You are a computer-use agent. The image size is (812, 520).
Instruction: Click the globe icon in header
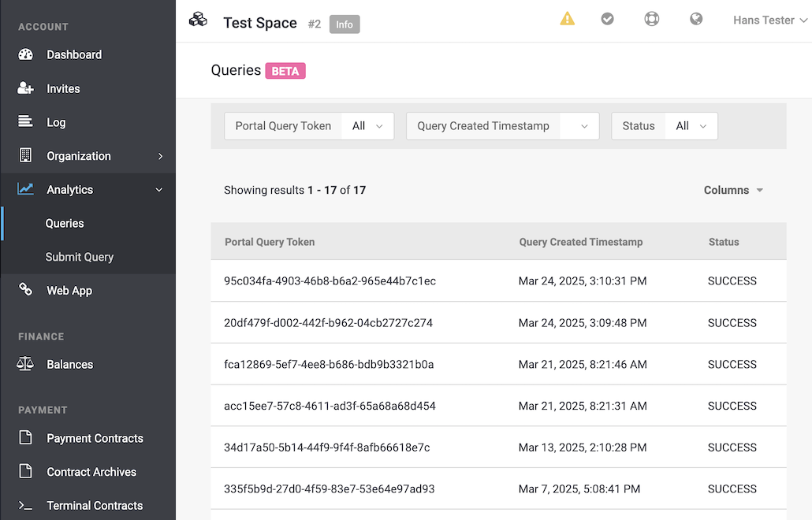[695, 18]
